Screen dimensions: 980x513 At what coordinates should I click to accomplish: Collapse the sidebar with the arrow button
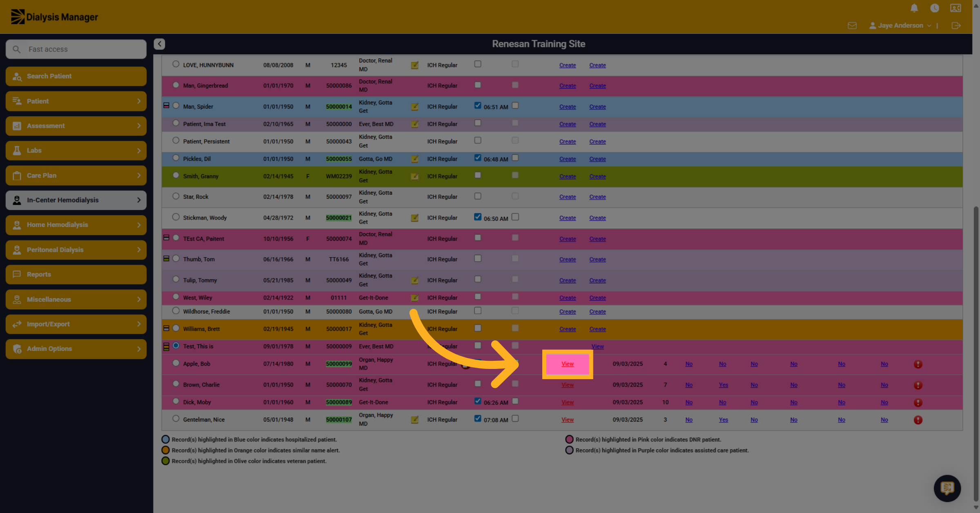click(159, 44)
